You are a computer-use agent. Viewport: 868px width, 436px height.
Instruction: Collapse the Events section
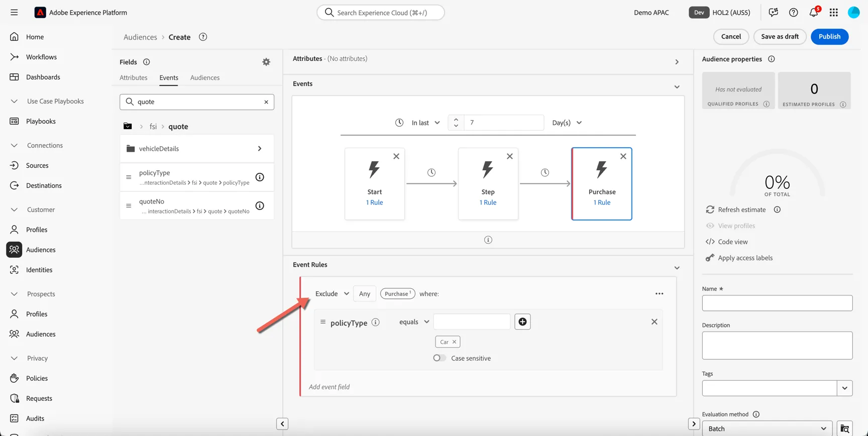click(677, 87)
